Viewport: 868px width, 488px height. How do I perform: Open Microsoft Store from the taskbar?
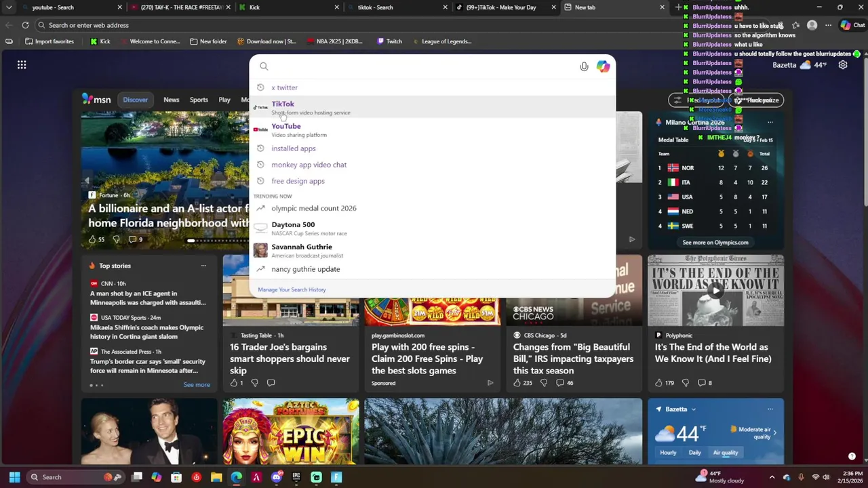(176, 477)
